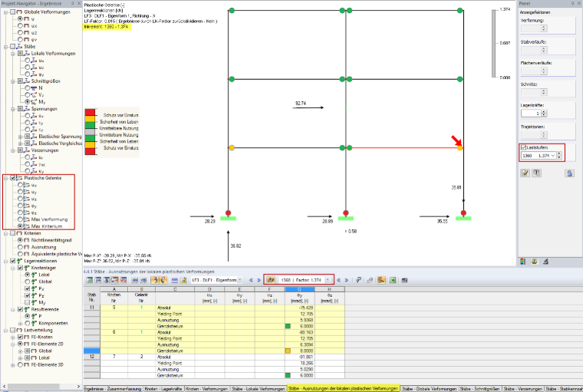
Task: Click the second Panel button beside pencil icon
Action: pyautogui.click(x=536, y=173)
